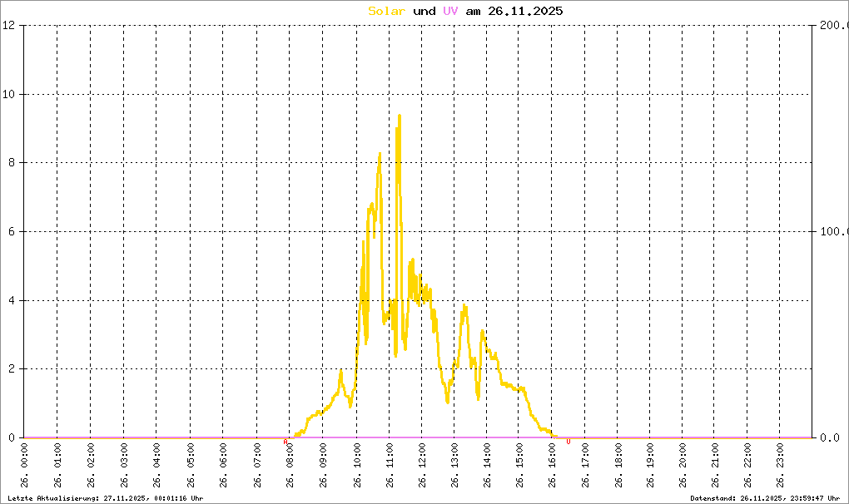The height and width of the screenshot is (504, 849).
Task: Click time label '26. 06:00'
Action: tap(223, 465)
